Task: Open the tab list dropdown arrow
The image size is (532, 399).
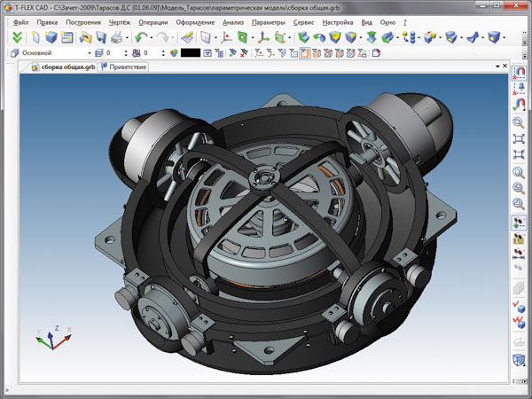Action: click(497, 66)
